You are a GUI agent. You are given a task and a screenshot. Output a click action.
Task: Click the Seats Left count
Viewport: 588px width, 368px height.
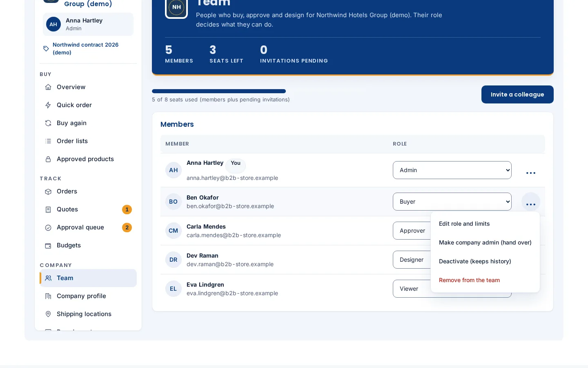click(x=213, y=50)
